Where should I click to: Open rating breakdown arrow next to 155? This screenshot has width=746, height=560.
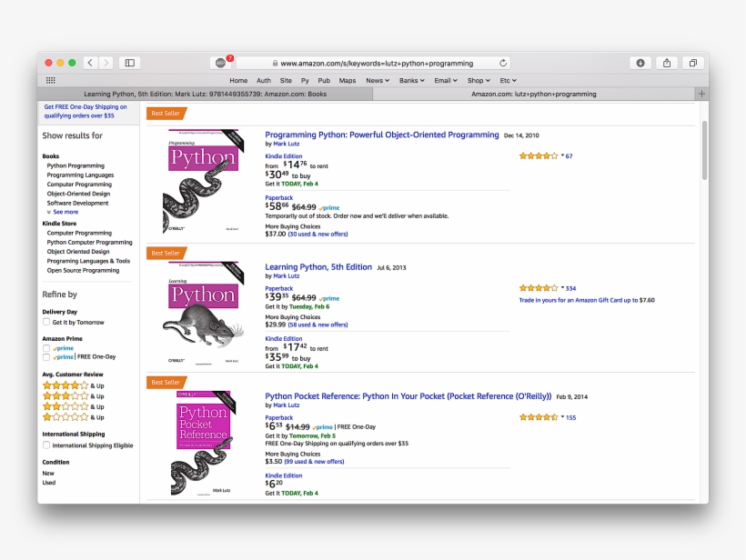click(x=562, y=417)
